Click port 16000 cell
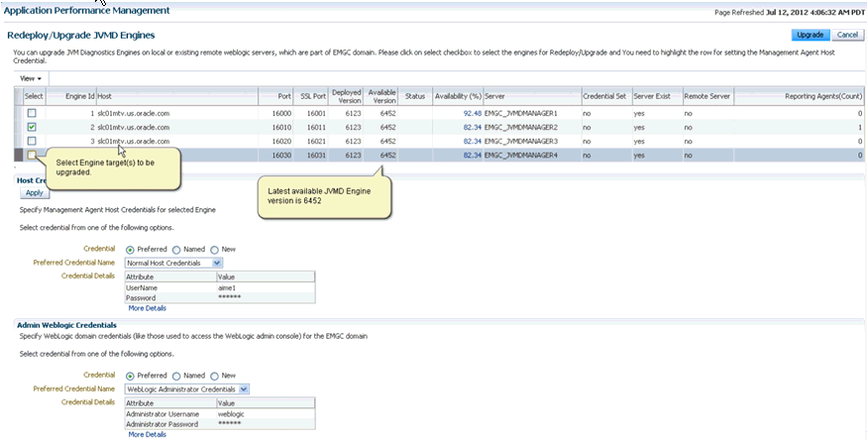The height and width of the screenshot is (440, 868). [281, 113]
